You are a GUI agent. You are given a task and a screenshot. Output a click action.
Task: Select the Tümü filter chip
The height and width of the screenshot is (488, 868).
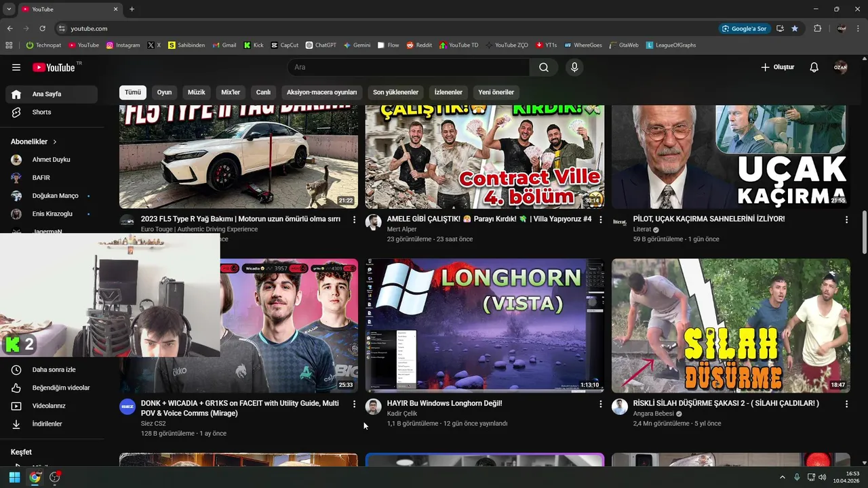point(133,92)
